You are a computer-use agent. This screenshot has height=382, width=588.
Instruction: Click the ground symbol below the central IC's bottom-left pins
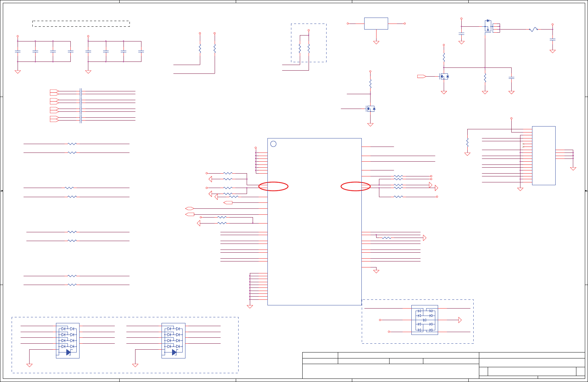(x=250, y=306)
